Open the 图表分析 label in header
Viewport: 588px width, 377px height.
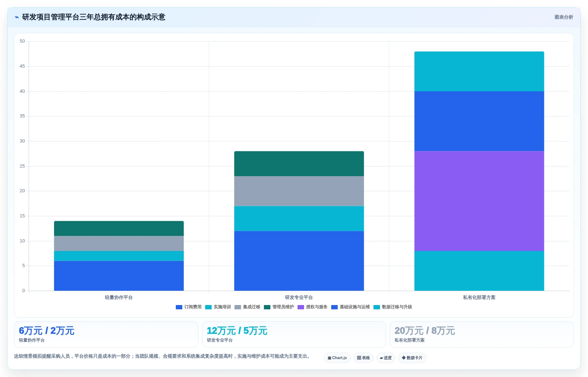click(564, 17)
